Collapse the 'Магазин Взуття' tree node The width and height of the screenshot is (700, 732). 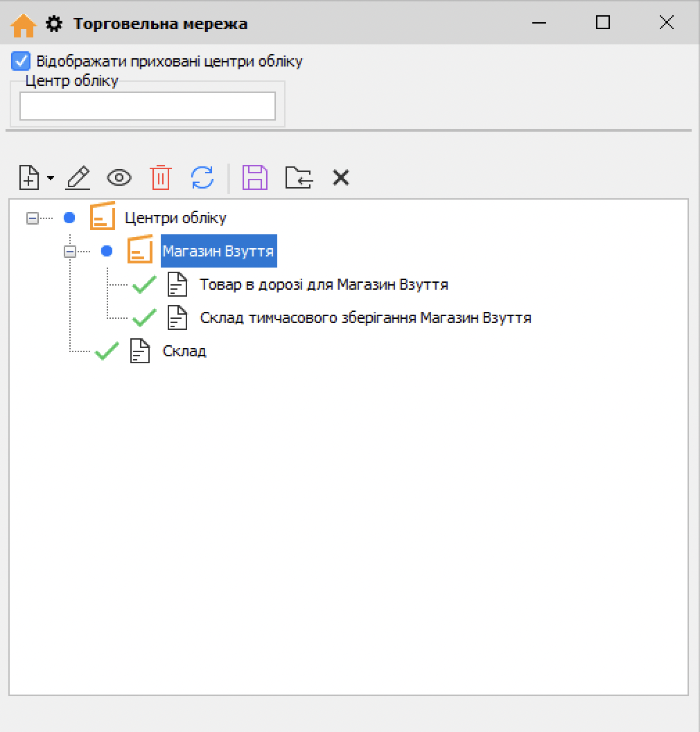69,252
